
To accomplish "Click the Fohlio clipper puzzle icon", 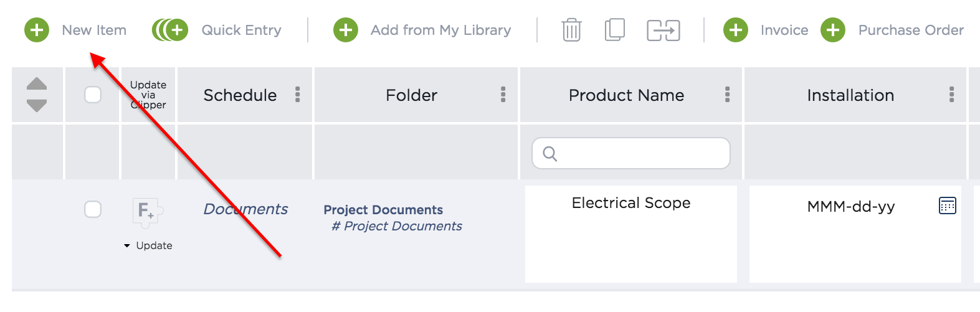I will (x=148, y=212).
